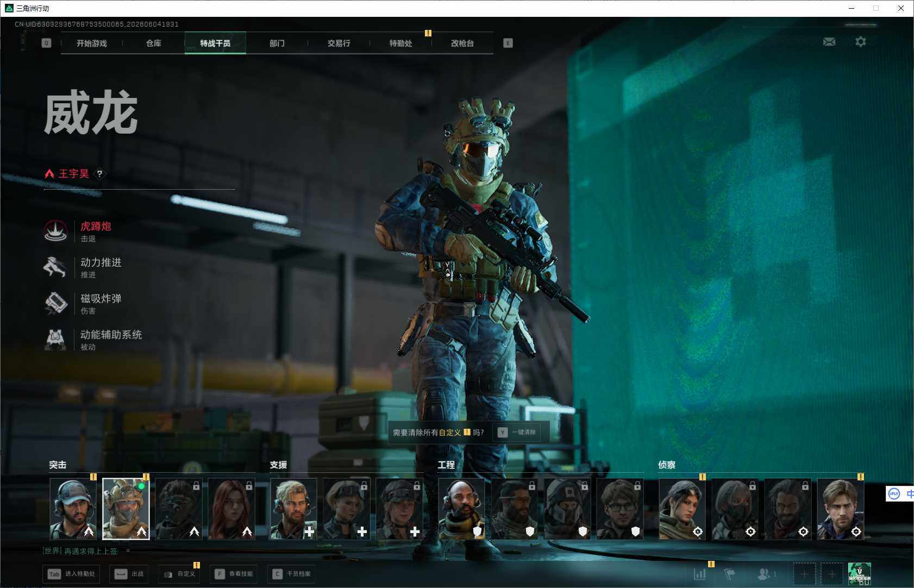914x588 pixels.
Task: Select the 动能辅助系统 passive skill icon
Action: (x=55, y=340)
